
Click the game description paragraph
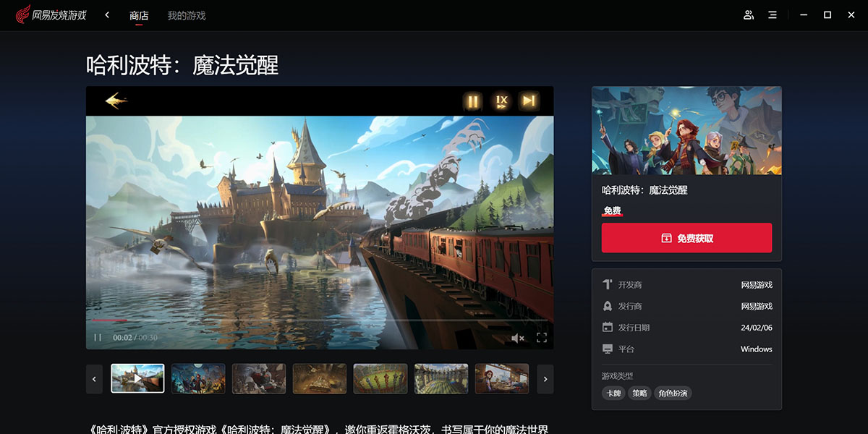pos(319,428)
